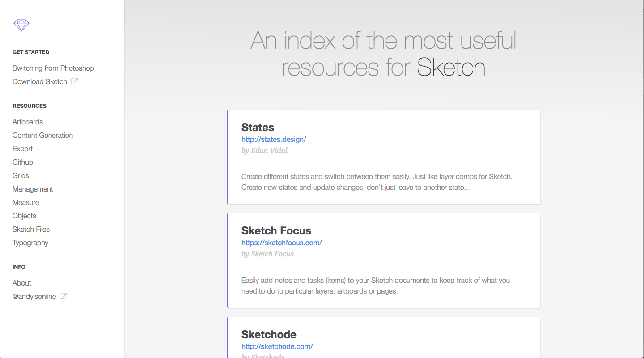Image resolution: width=644 pixels, height=358 pixels.
Task: Open the Typography resources
Action: point(30,243)
